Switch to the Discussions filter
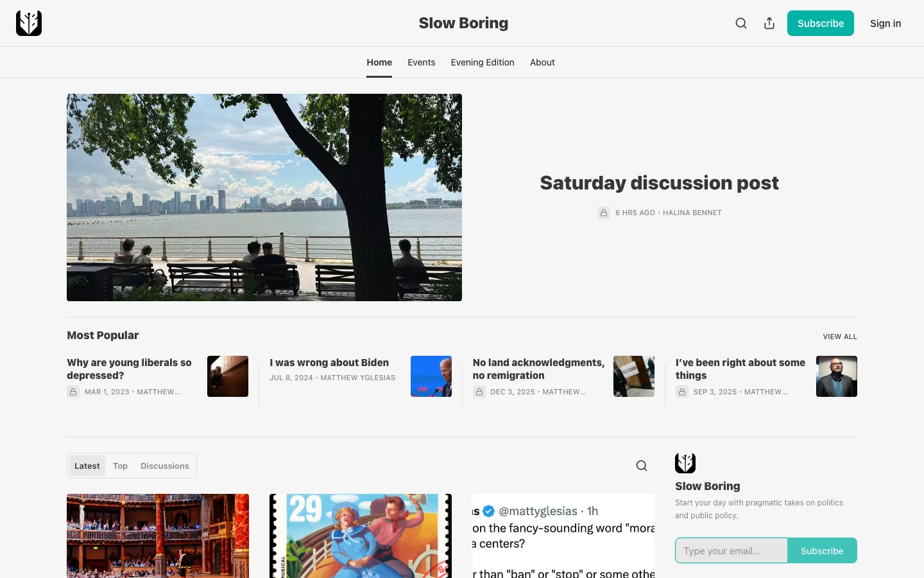This screenshot has height=578, width=924. tap(165, 466)
